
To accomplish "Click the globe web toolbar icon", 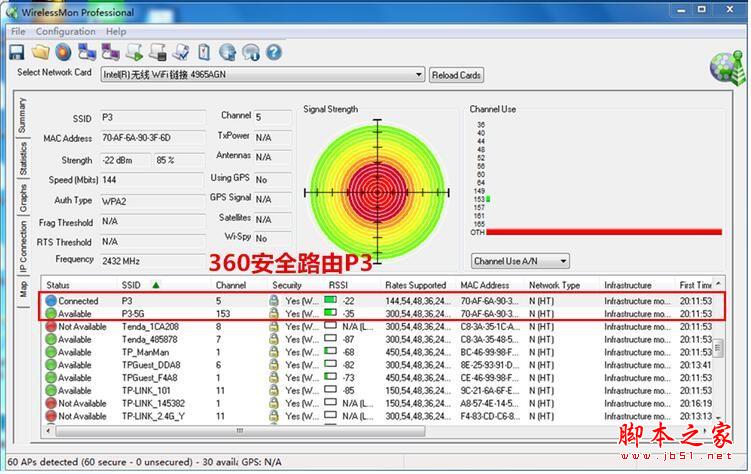I will pyautogui.click(x=228, y=52).
